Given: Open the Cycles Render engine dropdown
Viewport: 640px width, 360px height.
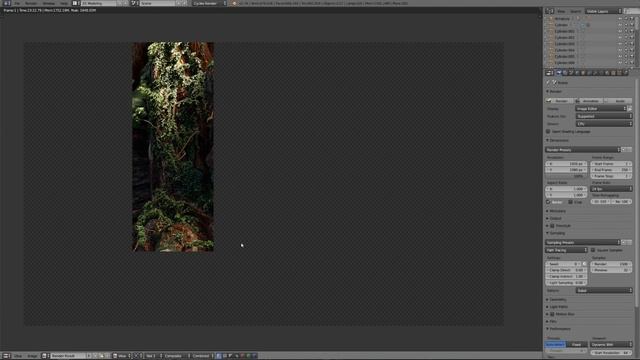Looking at the screenshot, I should pos(209,3).
